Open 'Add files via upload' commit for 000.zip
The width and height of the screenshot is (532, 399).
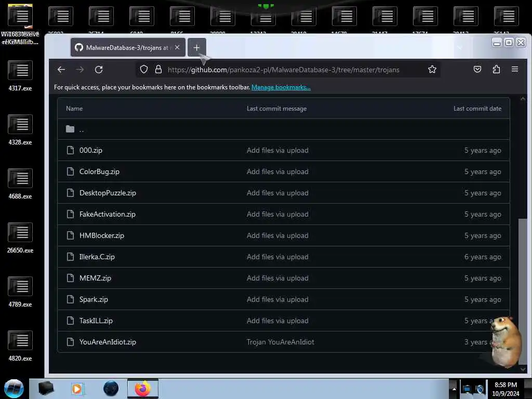(x=277, y=150)
